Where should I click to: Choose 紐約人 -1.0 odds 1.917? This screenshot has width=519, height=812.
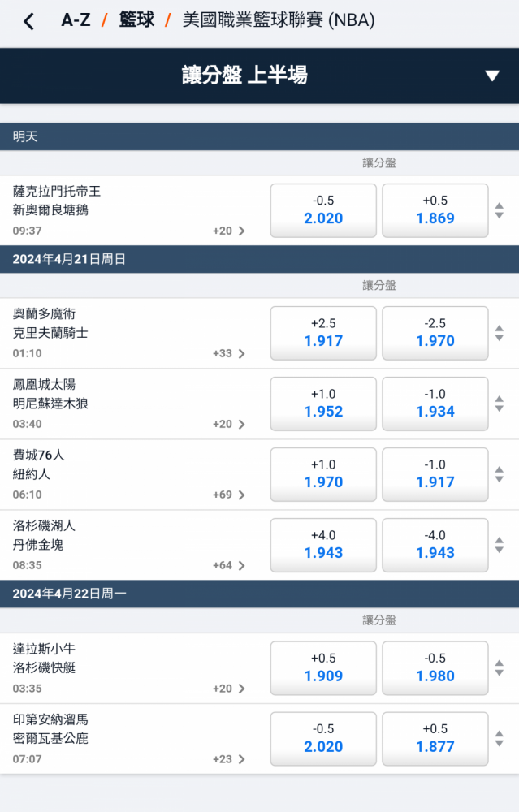coord(435,474)
